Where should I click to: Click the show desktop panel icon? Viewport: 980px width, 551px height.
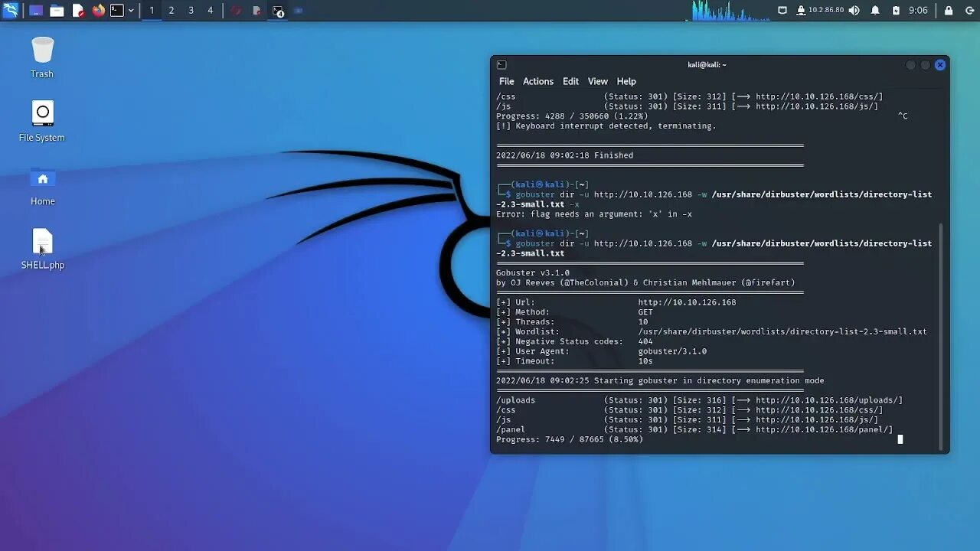click(x=36, y=11)
